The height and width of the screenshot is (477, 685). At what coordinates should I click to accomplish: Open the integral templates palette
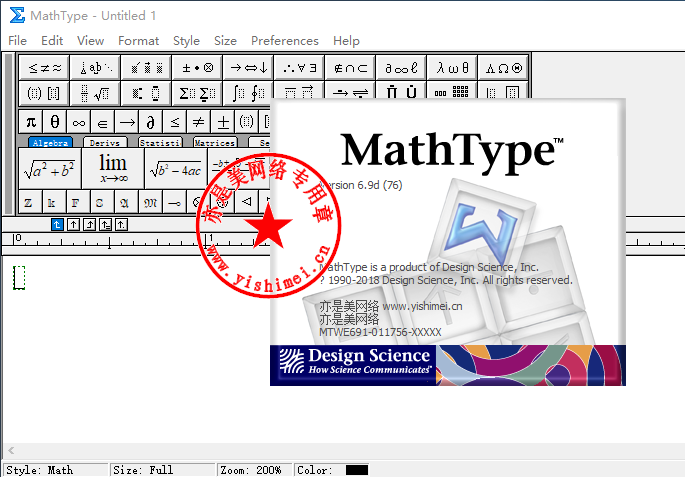(x=248, y=93)
